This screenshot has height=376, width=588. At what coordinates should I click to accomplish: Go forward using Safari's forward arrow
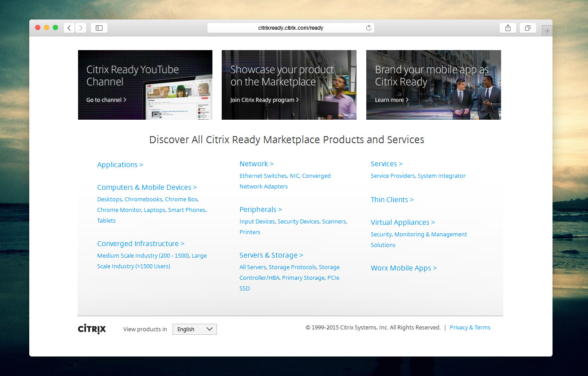pos(81,28)
